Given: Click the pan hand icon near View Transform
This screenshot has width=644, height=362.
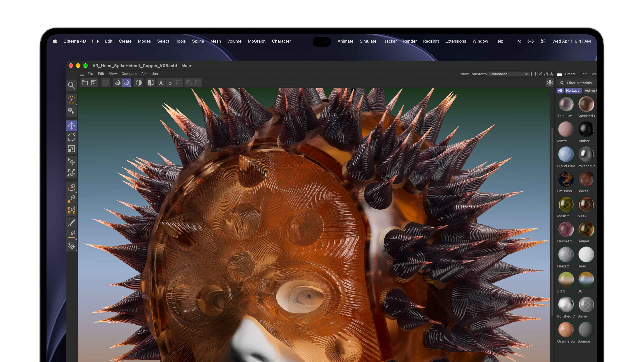Looking at the screenshot, I should 546,74.
